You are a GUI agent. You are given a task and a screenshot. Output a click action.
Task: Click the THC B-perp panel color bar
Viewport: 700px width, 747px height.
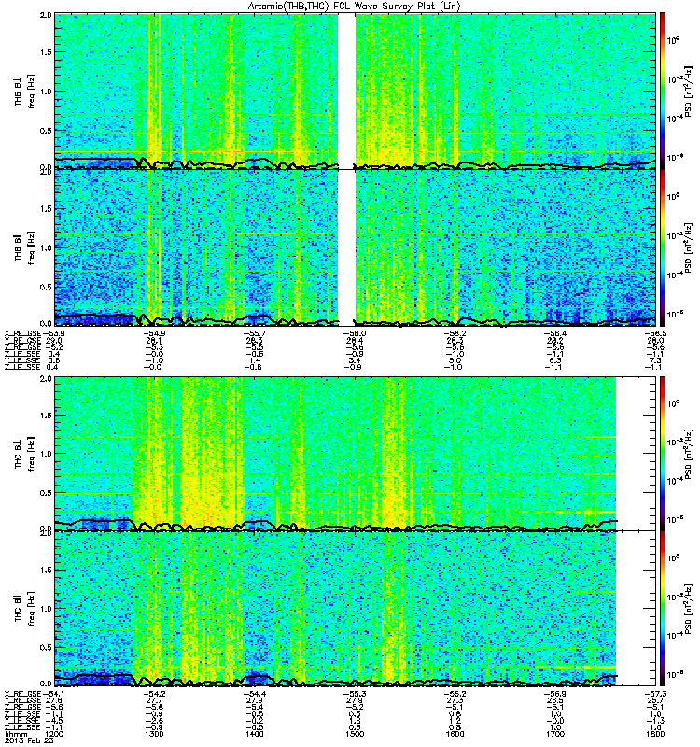[663, 454]
